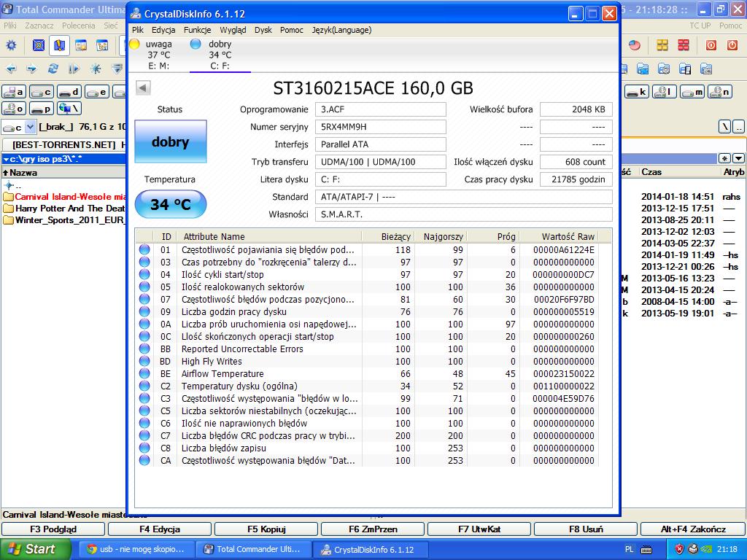The image size is (747, 560).
Task: Click the asterisk star icon in Total Commander toolbar
Action: click(x=96, y=69)
